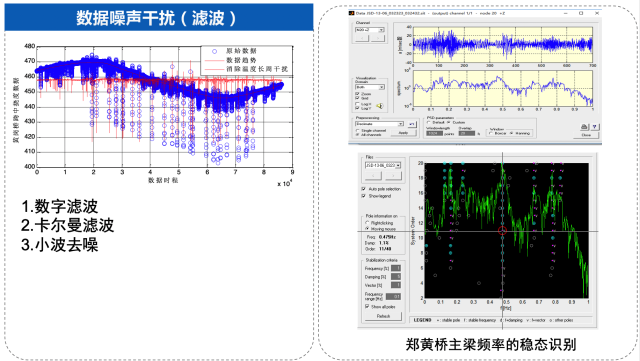Click the yellow speaker icon in Visualization panel
The image size is (640, 361).
380,106
